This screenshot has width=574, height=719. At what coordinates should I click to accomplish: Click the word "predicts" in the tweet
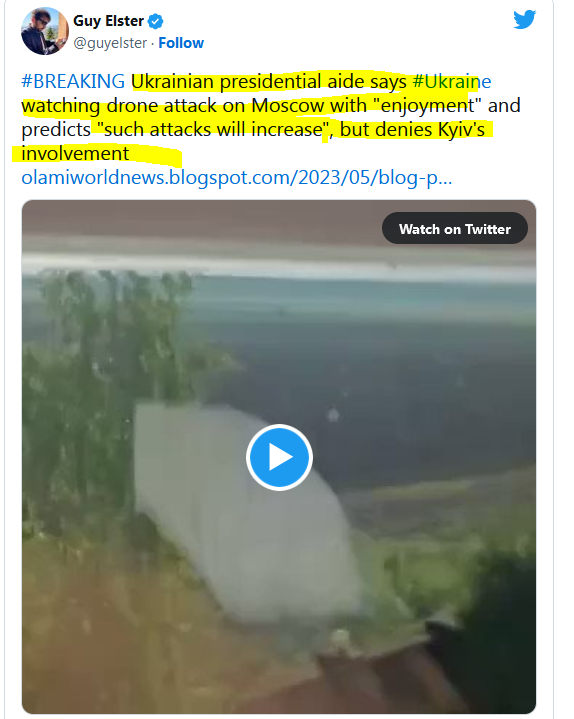click(x=56, y=130)
